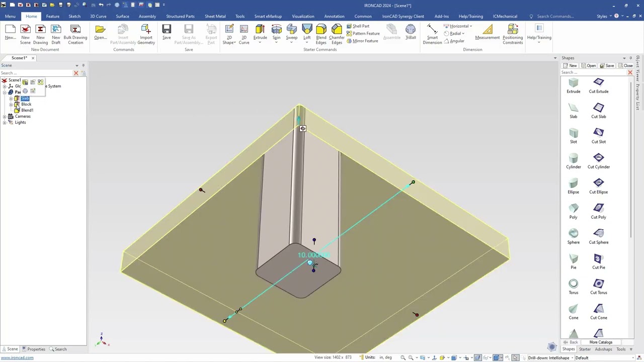Open Positioning Constraints
Screen dimensions: 644x362
point(513,35)
